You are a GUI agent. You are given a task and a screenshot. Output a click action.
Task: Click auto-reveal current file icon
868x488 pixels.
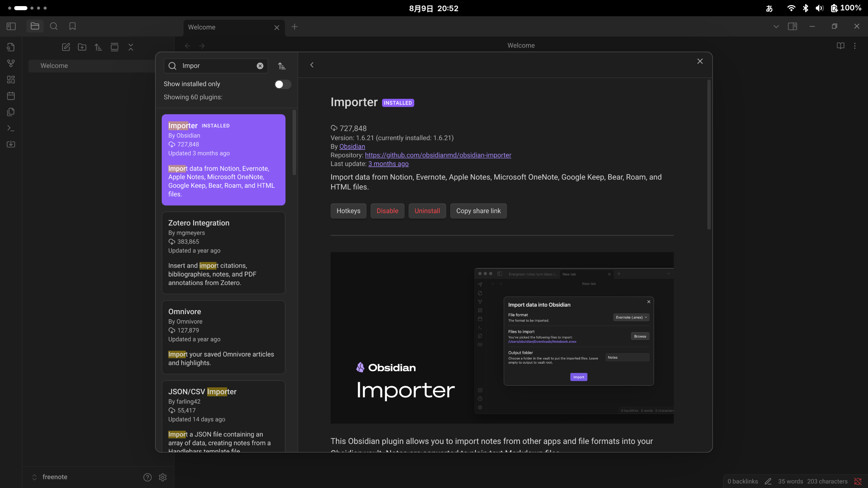[x=115, y=47]
